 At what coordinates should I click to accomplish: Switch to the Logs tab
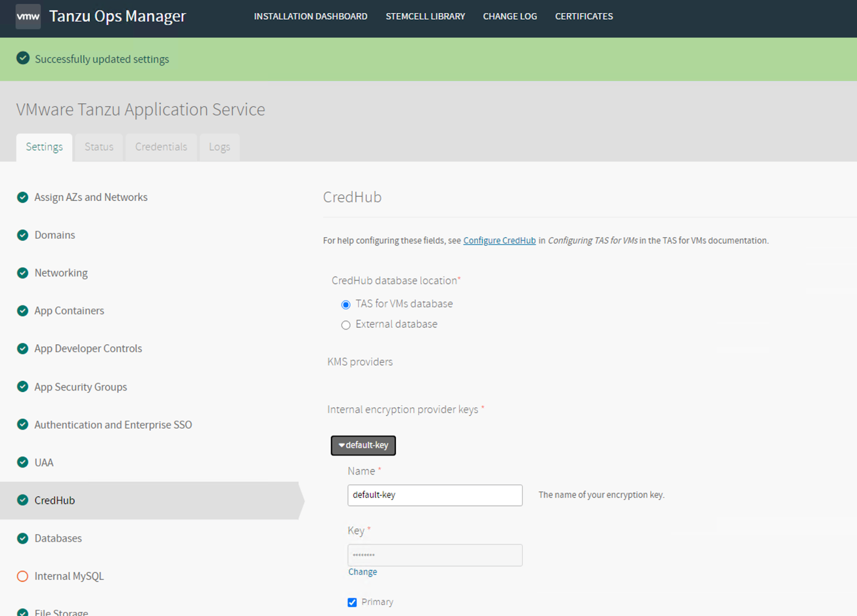click(x=220, y=147)
